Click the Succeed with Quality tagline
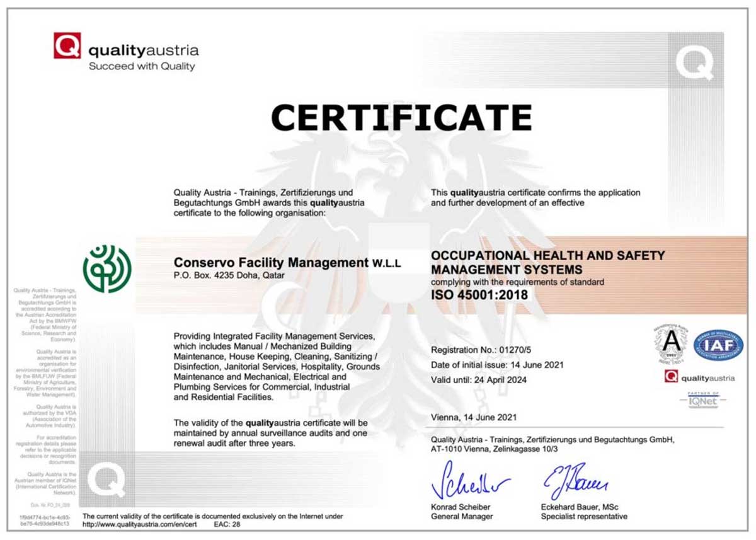The image size is (756, 540). pyautogui.click(x=142, y=66)
